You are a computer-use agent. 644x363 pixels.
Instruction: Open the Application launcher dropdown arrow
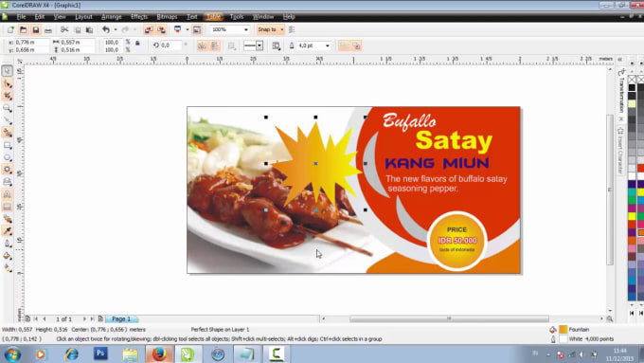tap(188, 29)
